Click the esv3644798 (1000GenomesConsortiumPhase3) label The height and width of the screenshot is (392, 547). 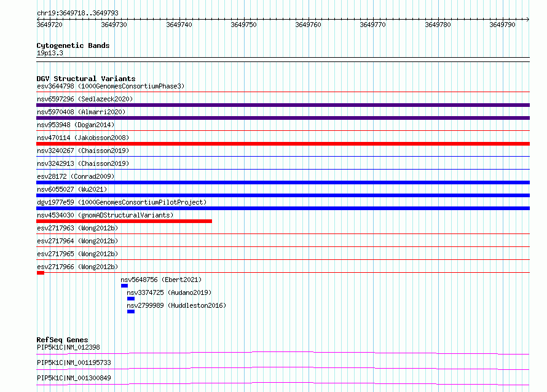coord(111,86)
